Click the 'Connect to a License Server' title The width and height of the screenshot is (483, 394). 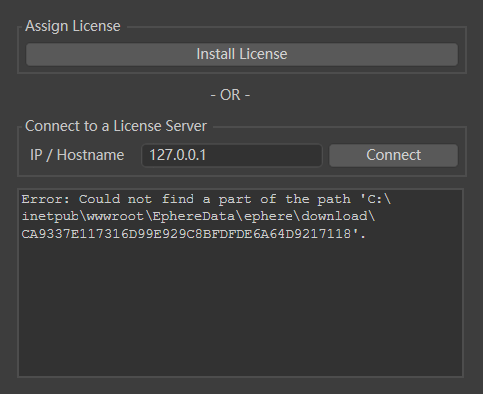(x=116, y=126)
